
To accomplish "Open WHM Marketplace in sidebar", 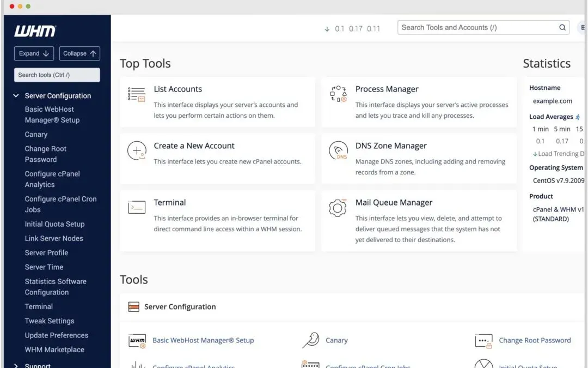I will [54, 349].
